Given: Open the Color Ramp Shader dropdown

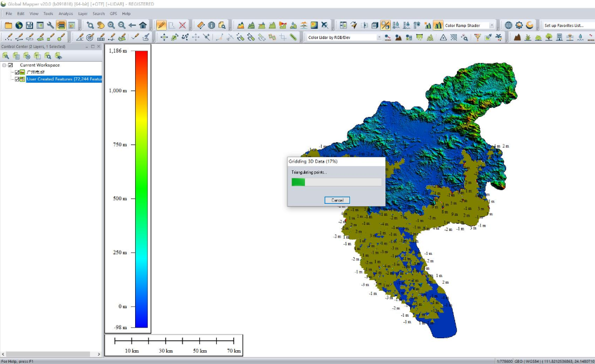Looking at the screenshot, I should click(x=492, y=25).
